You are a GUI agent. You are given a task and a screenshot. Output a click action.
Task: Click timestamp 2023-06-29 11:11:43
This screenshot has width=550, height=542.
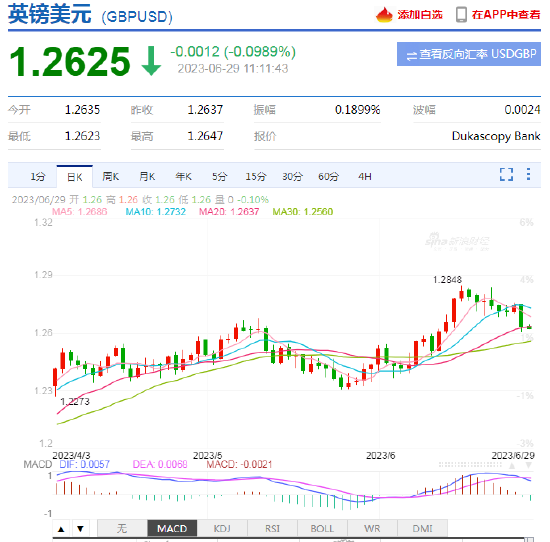[x=233, y=68]
